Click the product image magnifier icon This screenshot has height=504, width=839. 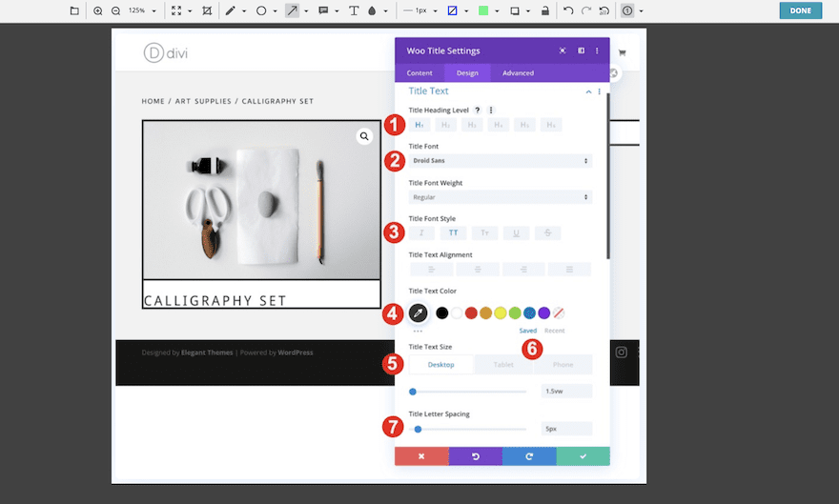click(364, 137)
